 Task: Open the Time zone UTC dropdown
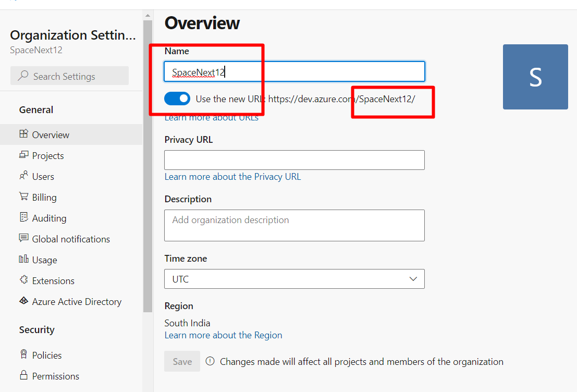[x=294, y=279]
